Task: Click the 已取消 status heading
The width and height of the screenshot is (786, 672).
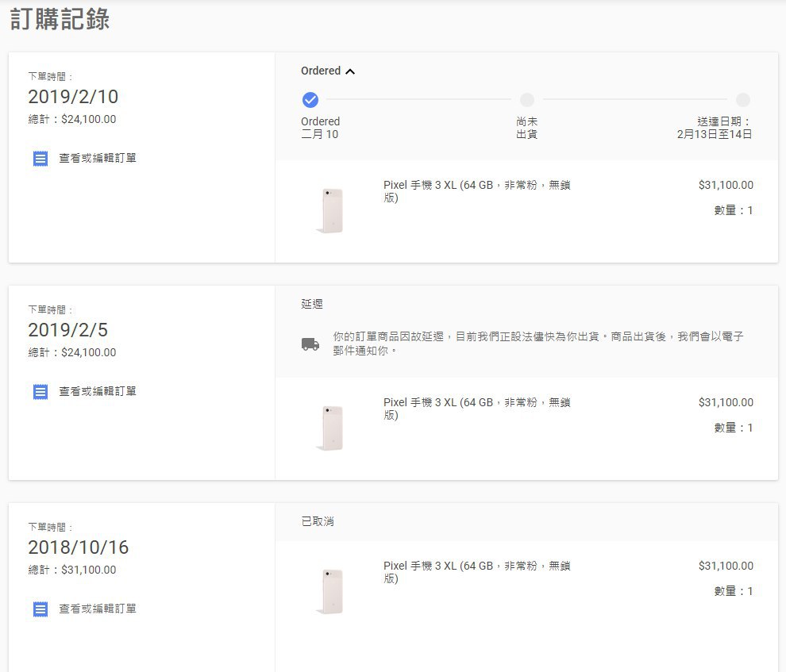Action: point(318,521)
